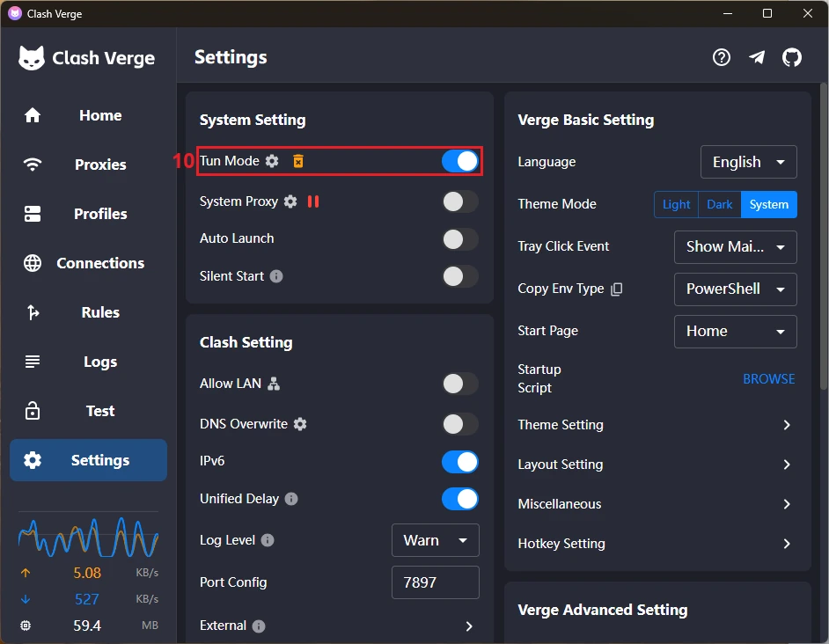Open the GitHub repository icon

tap(792, 57)
